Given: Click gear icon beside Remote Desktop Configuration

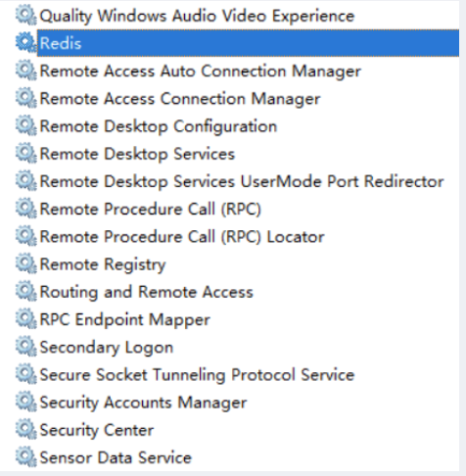Looking at the screenshot, I should pos(26,125).
